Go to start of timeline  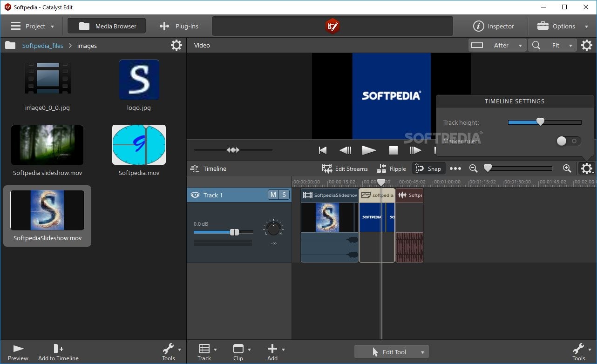322,150
